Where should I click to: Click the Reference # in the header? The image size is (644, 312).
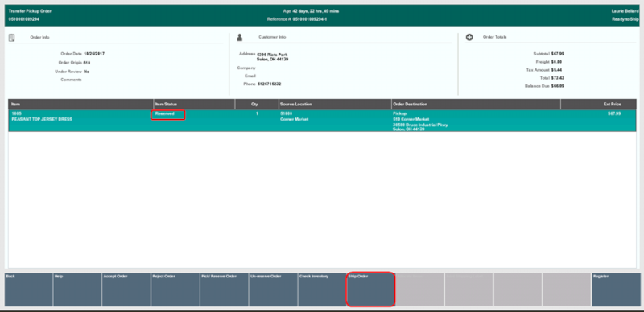[x=297, y=19]
